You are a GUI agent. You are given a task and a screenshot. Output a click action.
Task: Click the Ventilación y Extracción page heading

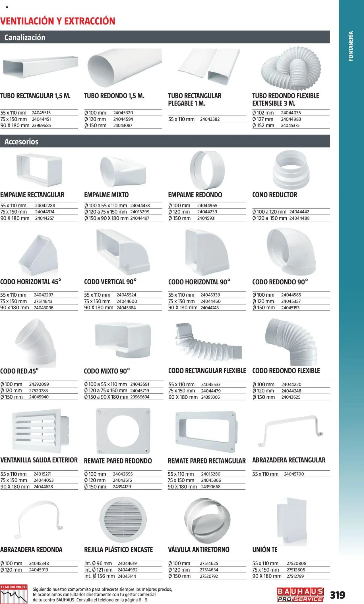(x=58, y=21)
